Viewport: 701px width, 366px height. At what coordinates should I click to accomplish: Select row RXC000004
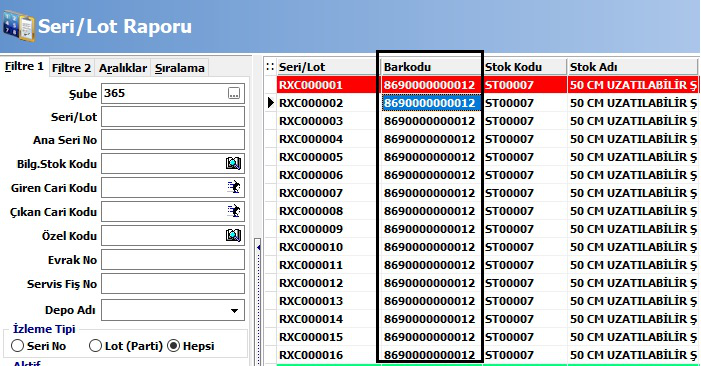click(x=482, y=139)
